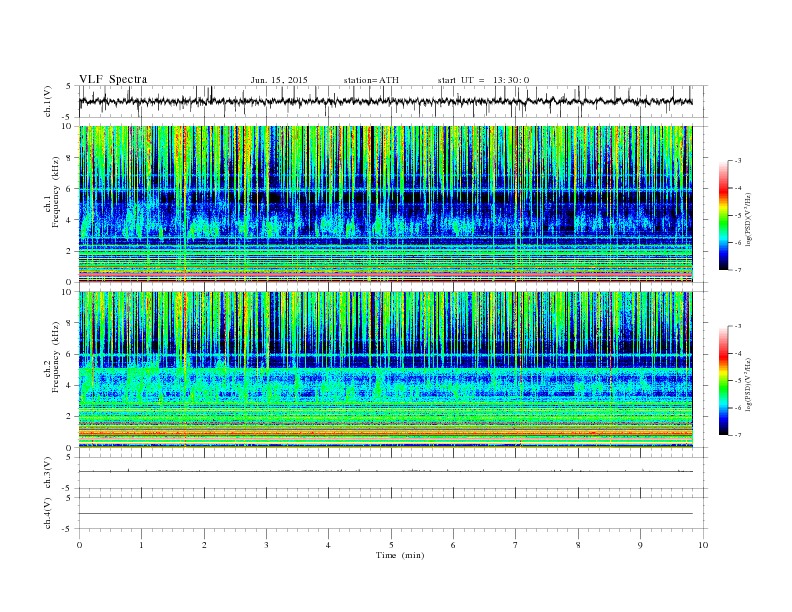
Task: Select the "Jun. 15, 2015" date text
Action: 279,80
